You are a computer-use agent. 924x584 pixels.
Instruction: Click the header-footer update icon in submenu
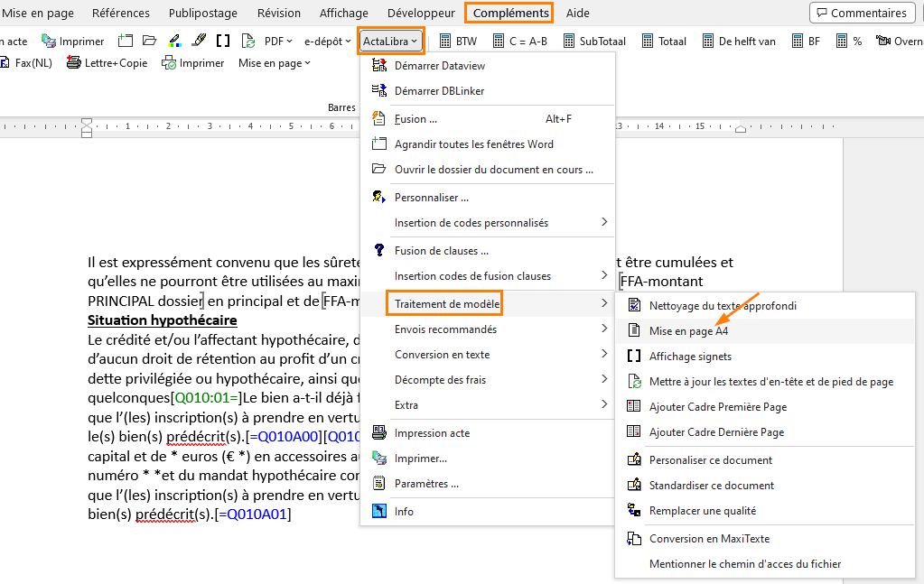[x=634, y=381]
